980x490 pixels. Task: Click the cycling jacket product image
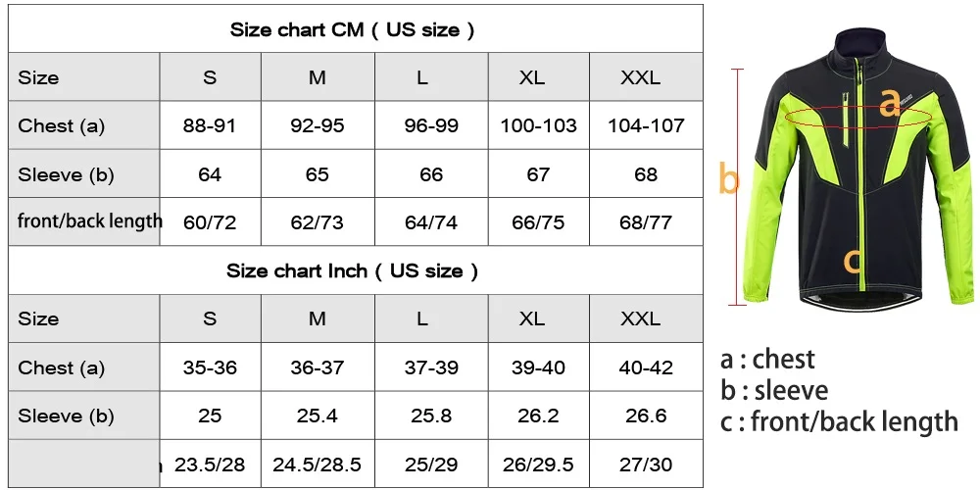point(857,169)
